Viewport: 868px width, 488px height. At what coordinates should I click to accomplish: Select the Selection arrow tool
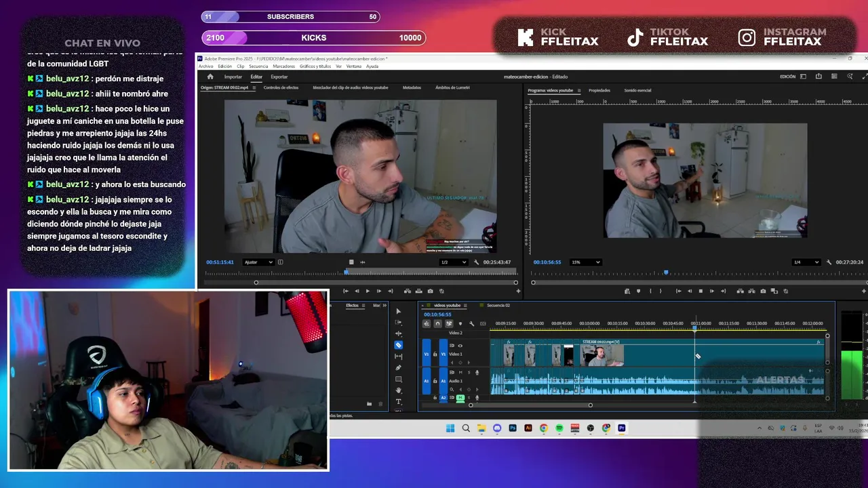pos(399,311)
